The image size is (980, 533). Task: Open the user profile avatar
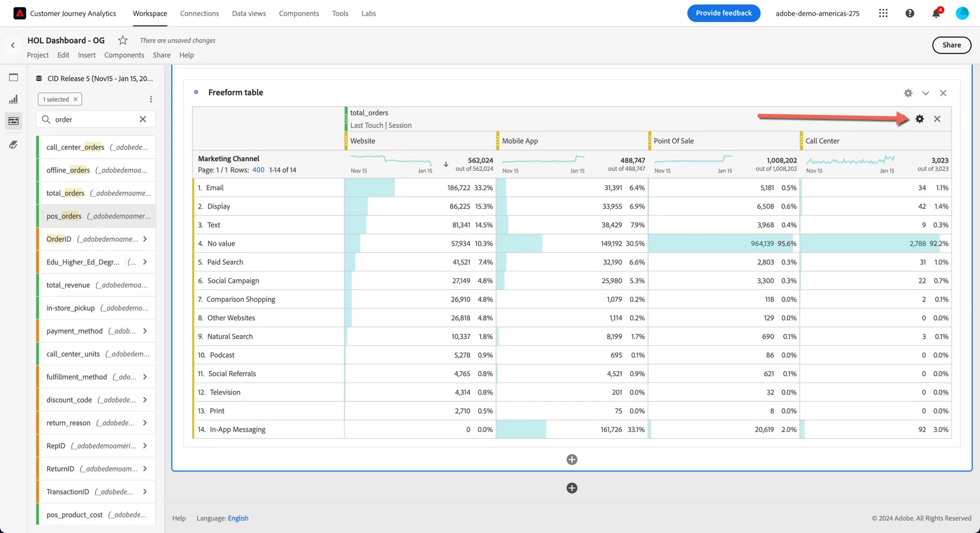(962, 13)
